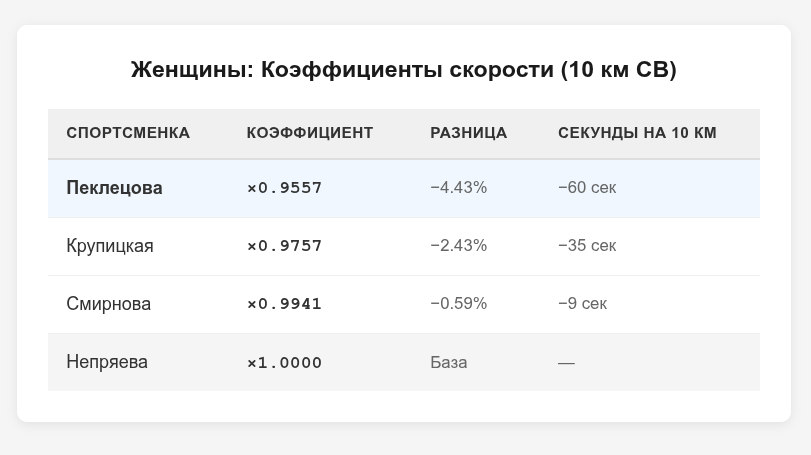Select athlete name Пеклецова
The image size is (811, 455).
pyautogui.click(x=114, y=188)
